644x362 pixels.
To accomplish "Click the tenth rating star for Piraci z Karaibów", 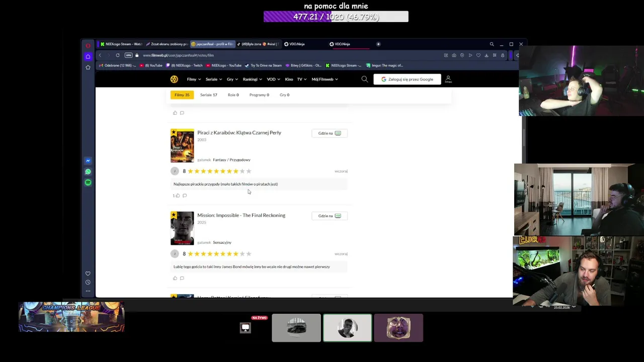I will pyautogui.click(x=249, y=171).
